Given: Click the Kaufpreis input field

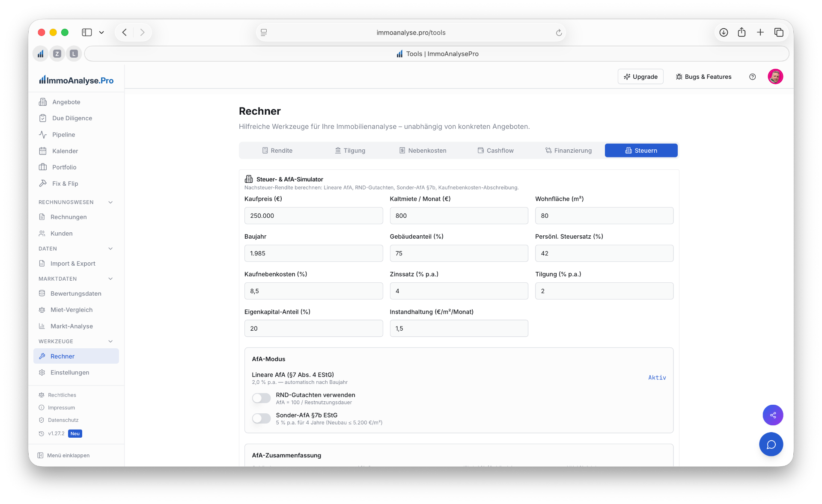Looking at the screenshot, I should [313, 216].
